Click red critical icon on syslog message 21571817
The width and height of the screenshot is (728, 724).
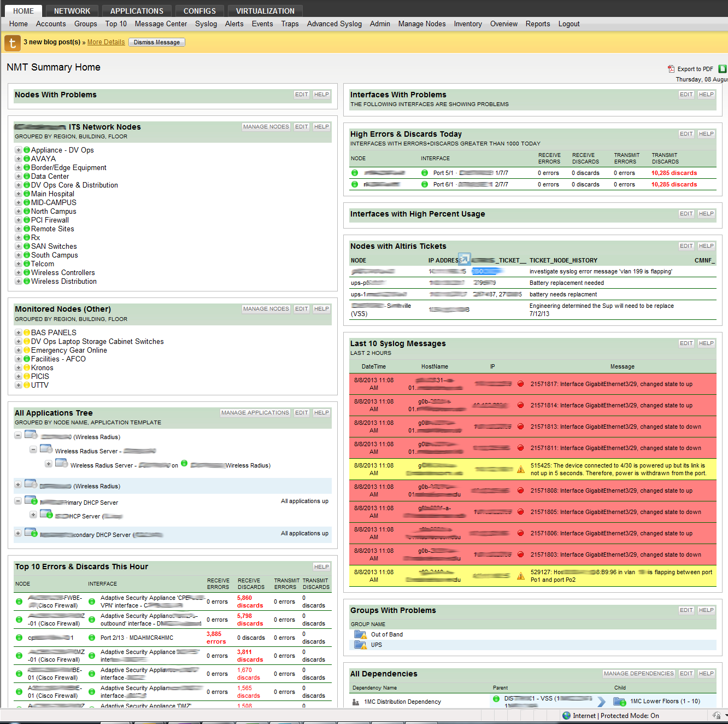tap(520, 384)
